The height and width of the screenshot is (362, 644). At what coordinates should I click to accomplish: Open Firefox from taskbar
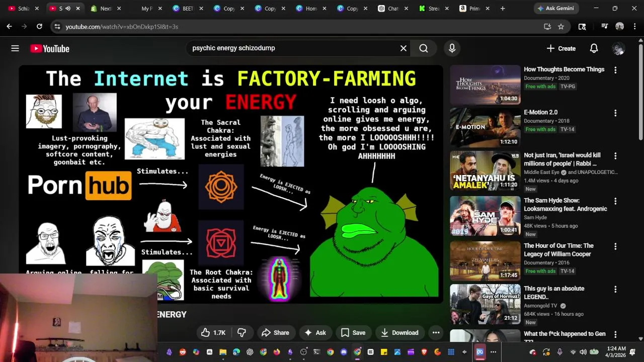(x=276, y=352)
